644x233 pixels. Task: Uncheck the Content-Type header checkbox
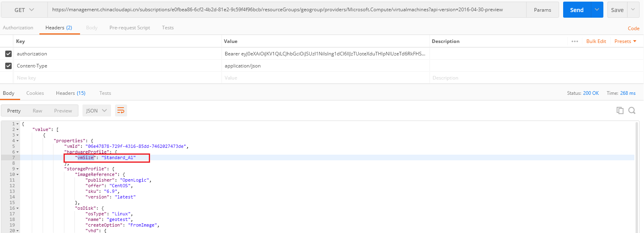click(8, 65)
